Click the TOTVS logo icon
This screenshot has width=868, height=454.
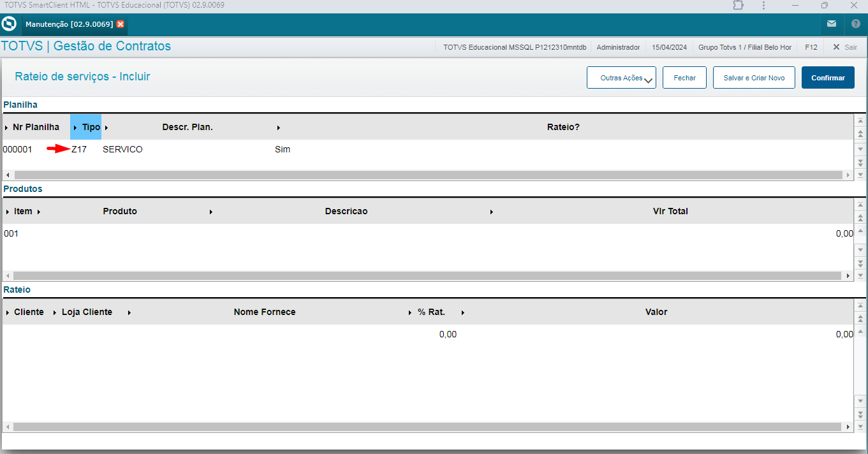pyautogui.click(x=9, y=24)
